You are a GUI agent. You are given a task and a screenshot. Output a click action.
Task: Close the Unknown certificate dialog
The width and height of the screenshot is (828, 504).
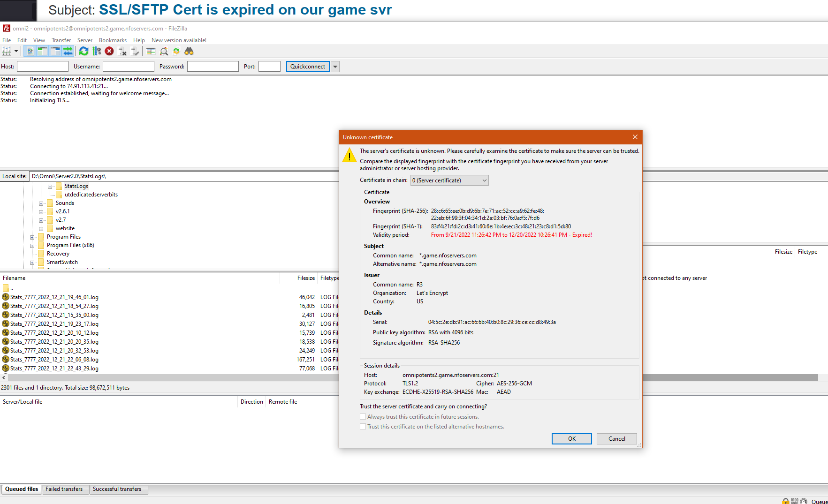click(635, 137)
